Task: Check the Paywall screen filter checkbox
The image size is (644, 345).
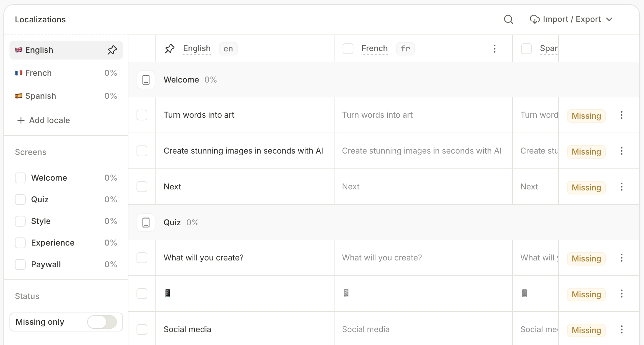Action: click(x=20, y=264)
